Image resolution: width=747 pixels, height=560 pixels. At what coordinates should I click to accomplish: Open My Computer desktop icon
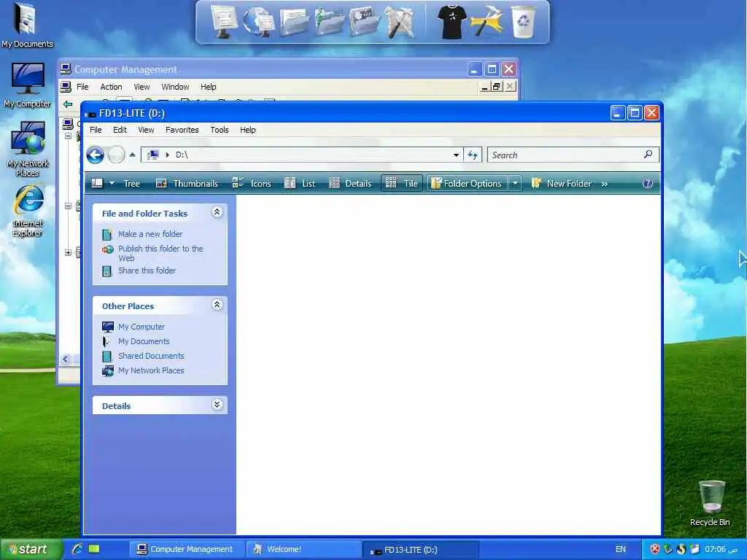27,85
